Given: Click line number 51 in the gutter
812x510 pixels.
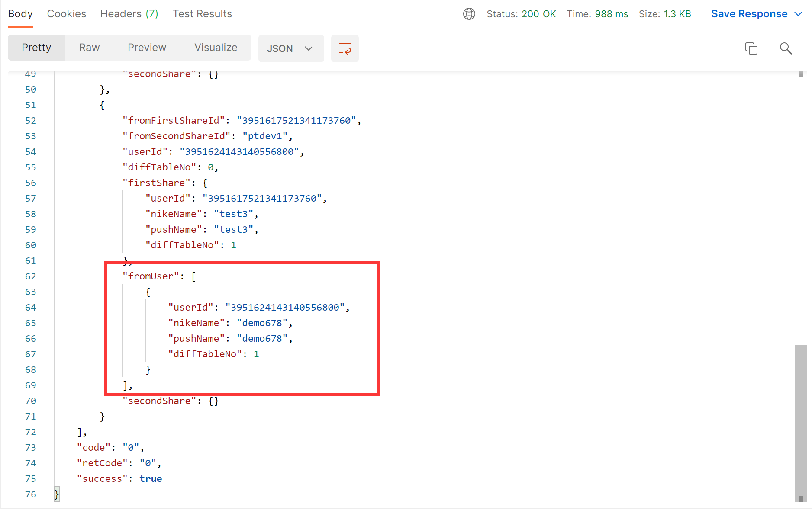Looking at the screenshot, I should coord(30,105).
